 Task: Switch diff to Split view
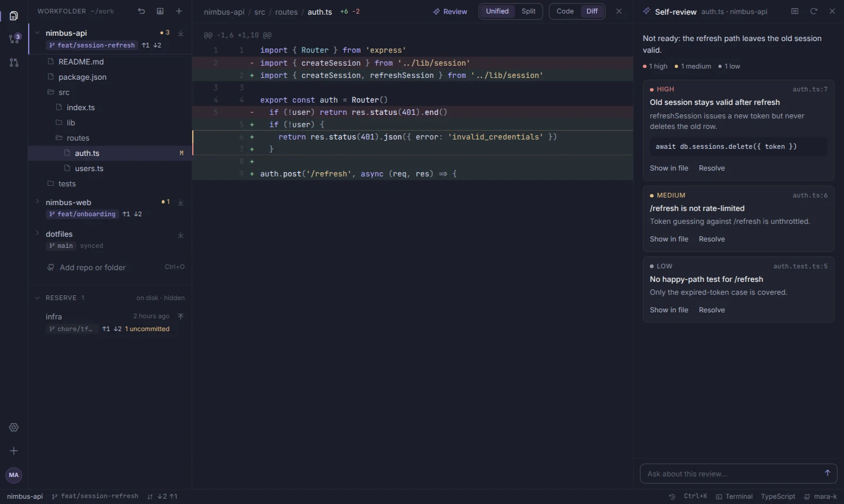(529, 11)
